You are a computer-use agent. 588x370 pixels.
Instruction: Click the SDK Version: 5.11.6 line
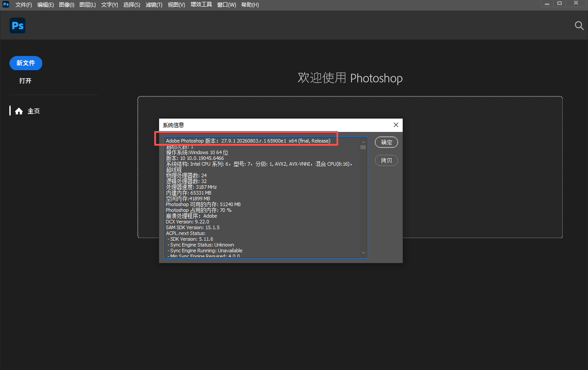190,239
